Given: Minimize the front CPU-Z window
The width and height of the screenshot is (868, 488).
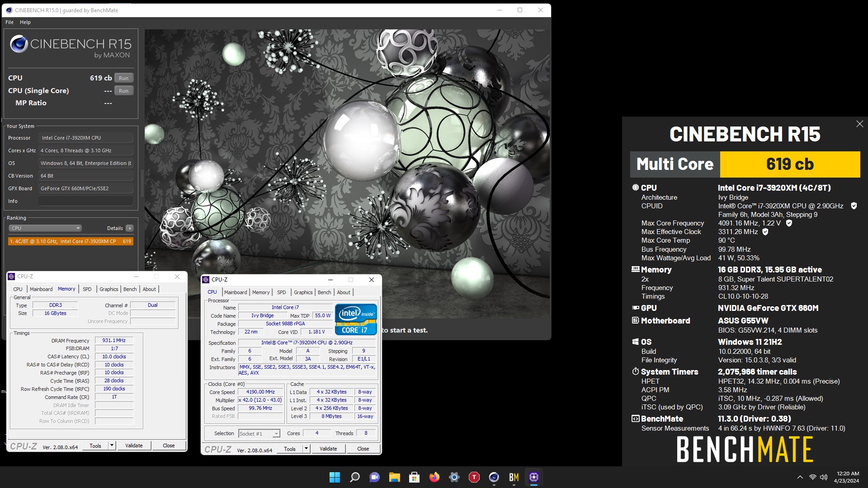Looking at the screenshot, I should [330, 280].
